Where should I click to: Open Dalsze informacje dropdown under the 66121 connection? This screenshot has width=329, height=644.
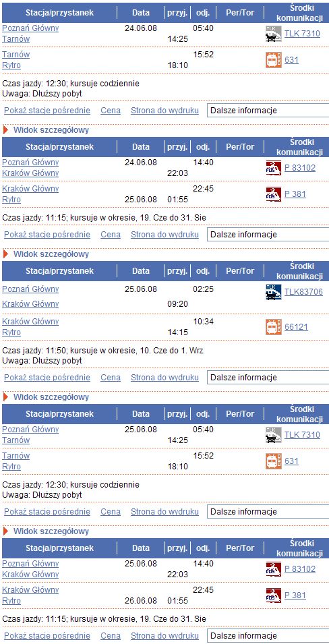pyautogui.click(x=268, y=378)
